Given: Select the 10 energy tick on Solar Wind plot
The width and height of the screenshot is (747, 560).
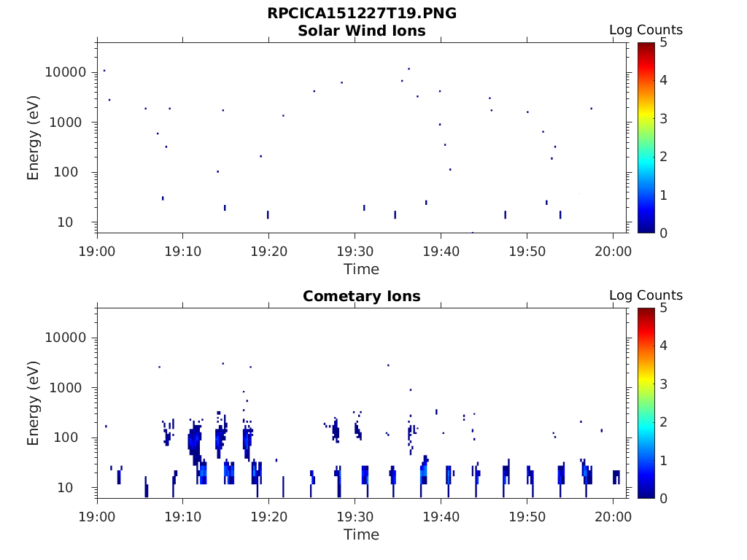Looking at the screenshot, I should (65, 222).
